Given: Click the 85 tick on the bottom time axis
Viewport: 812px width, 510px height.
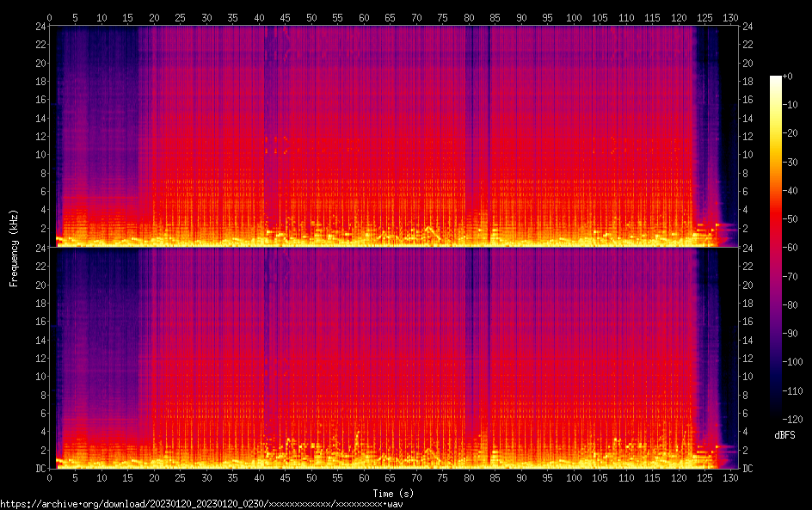Looking at the screenshot, I should [495, 478].
